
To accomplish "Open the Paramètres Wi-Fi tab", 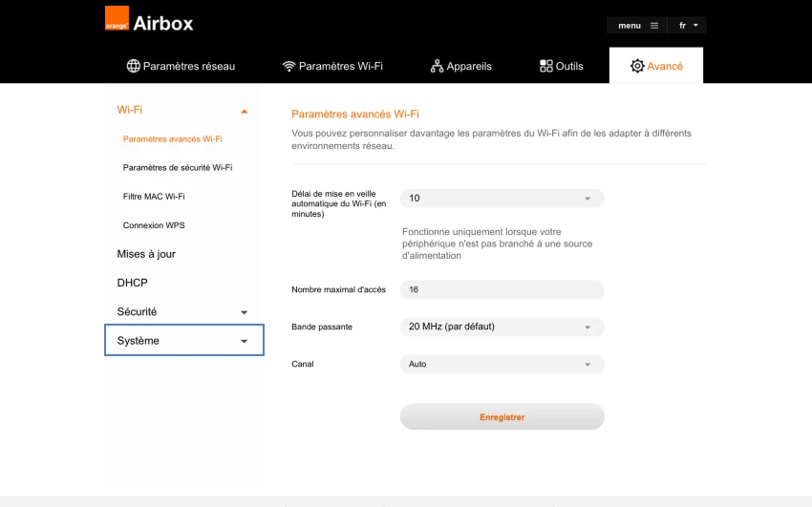I will (332, 66).
